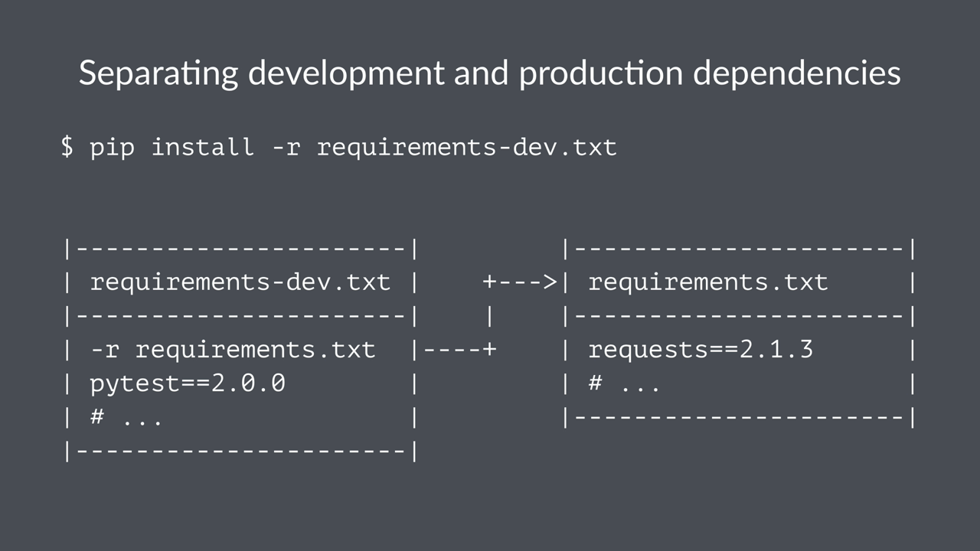Click the requirements-dev.txt box header

pyautogui.click(x=240, y=282)
